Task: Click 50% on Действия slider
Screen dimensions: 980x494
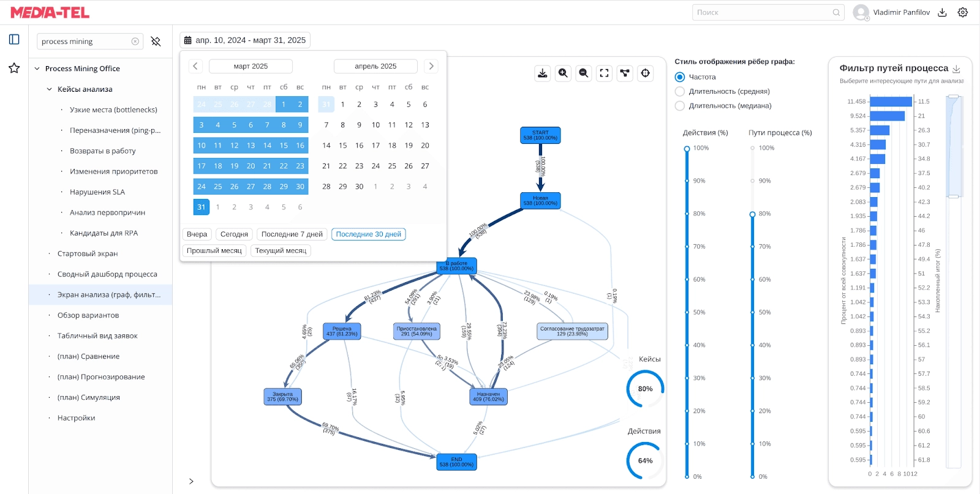Action: pyautogui.click(x=687, y=312)
